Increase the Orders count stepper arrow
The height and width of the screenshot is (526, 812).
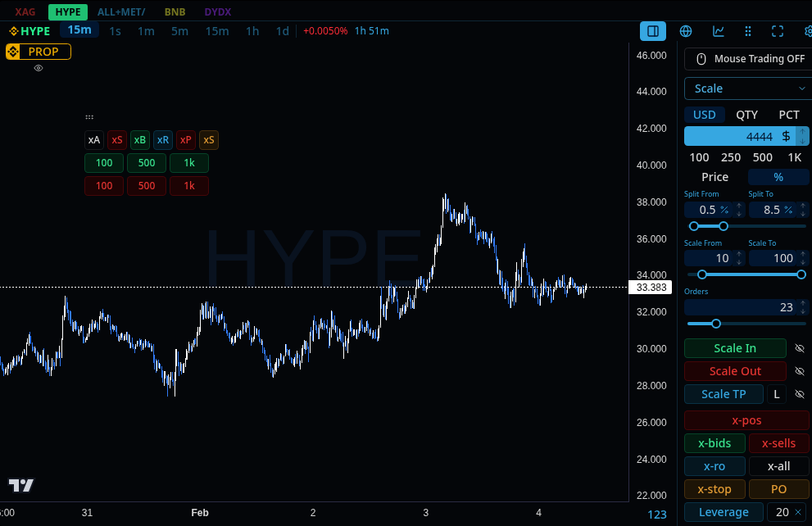(803, 304)
